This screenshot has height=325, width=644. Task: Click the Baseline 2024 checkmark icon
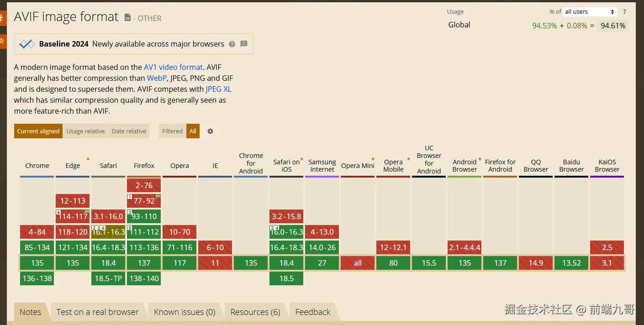pos(27,44)
